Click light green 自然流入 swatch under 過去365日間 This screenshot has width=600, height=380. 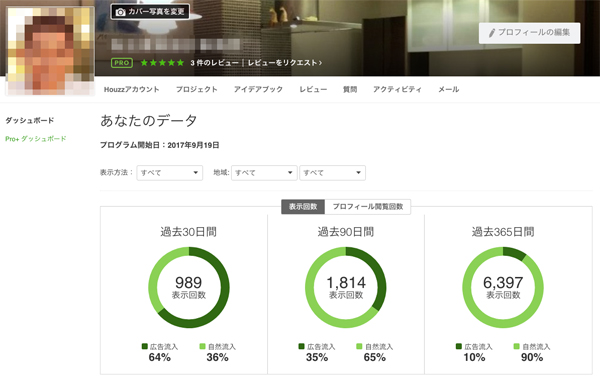coord(517,346)
